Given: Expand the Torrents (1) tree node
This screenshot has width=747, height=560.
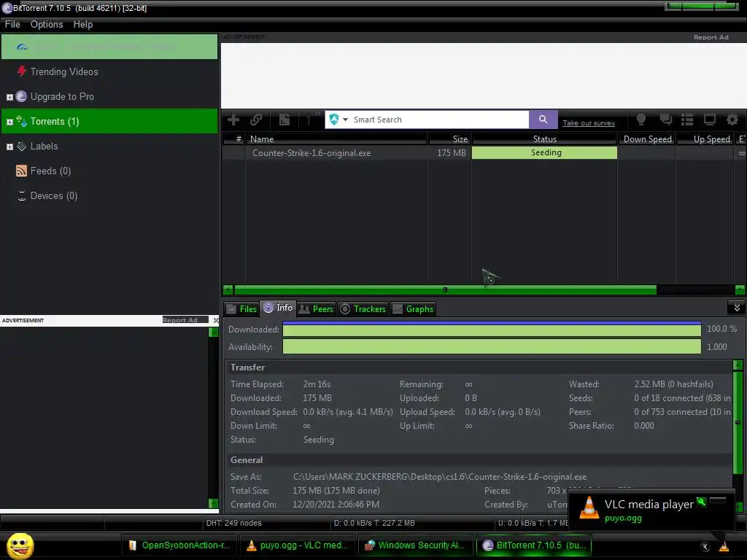Looking at the screenshot, I should (9, 122).
